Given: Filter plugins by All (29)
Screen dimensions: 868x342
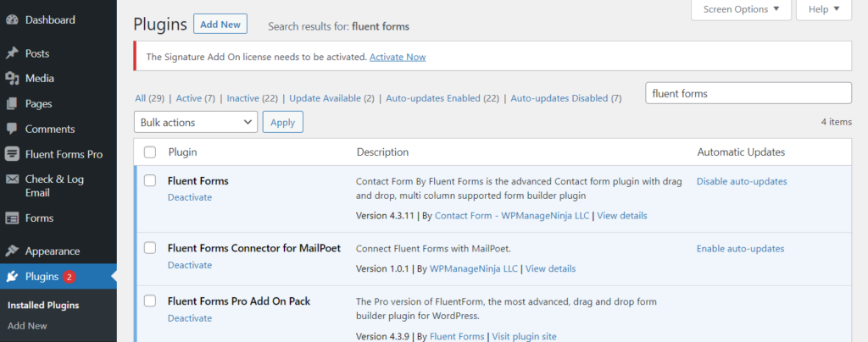Looking at the screenshot, I should point(149,98).
